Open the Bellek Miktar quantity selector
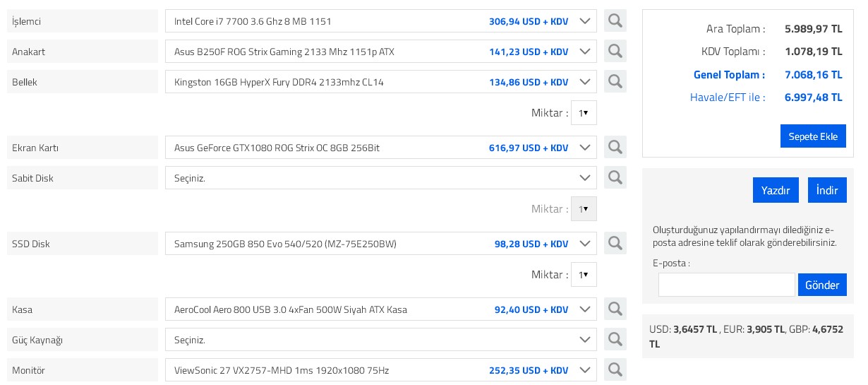Image resolution: width=868 pixels, height=385 pixels. tap(584, 113)
